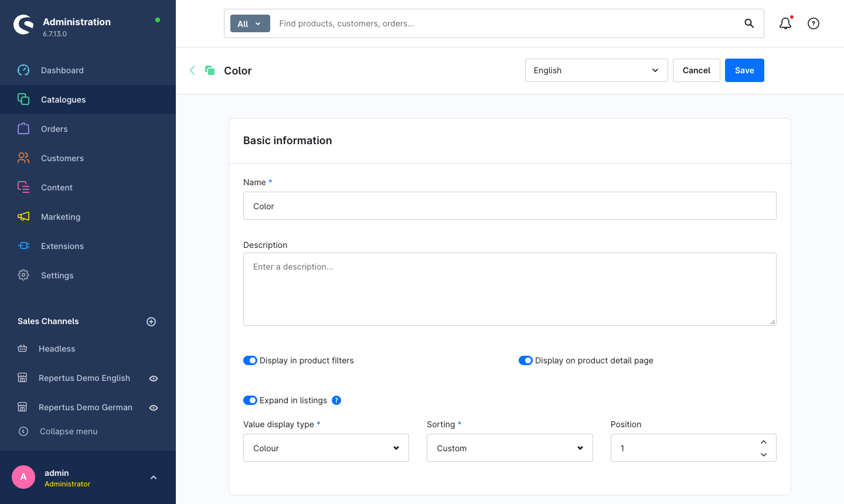Preview Repertus Demo German storefront eye icon
This screenshot has width=844, height=504.
154,408
